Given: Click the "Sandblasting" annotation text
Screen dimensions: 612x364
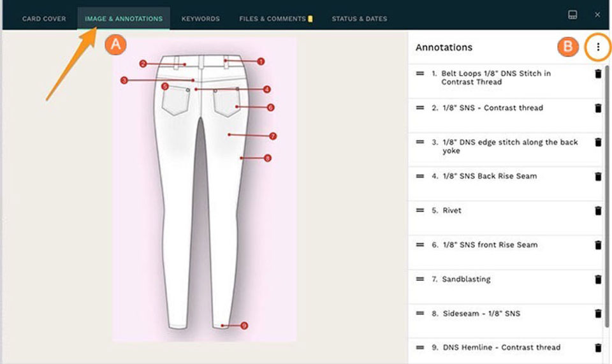Looking at the screenshot, I should [466, 279].
